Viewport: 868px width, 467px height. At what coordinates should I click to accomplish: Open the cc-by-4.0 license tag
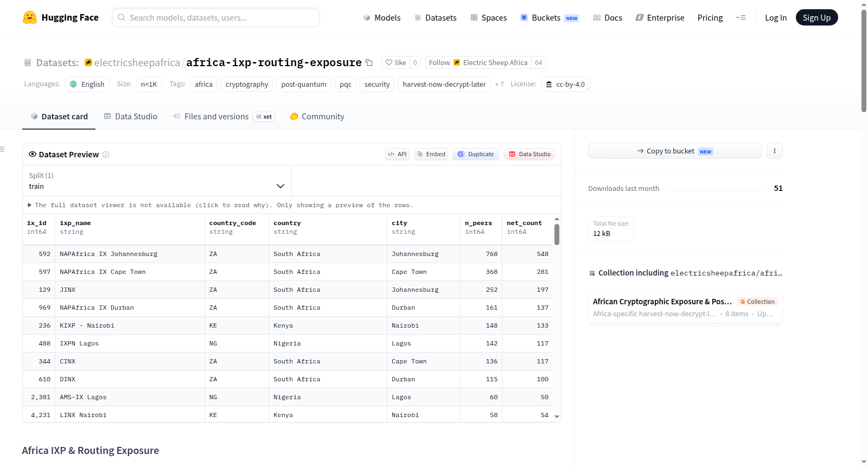coord(565,84)
